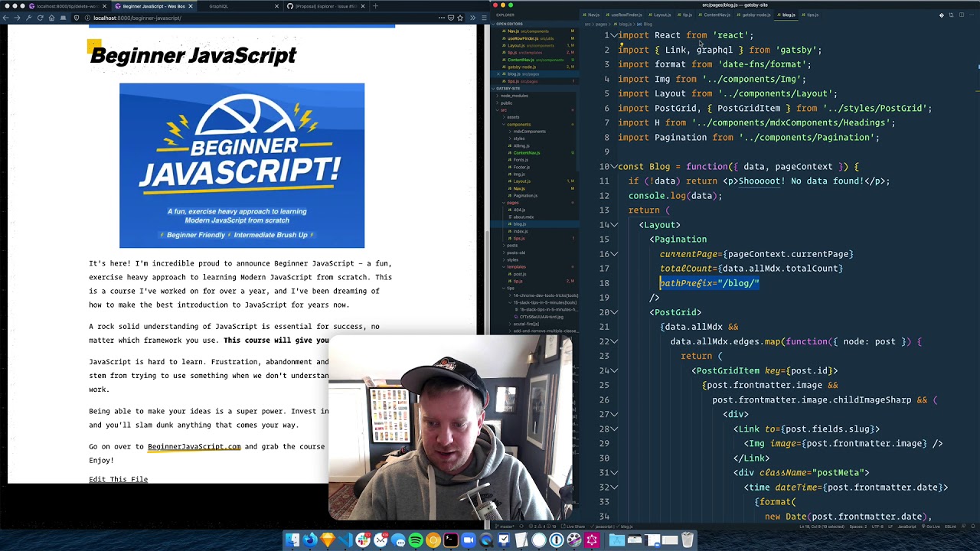Follow the BeginnerJavaScript.com link
The image size is (980, 551).
(194, 446)
